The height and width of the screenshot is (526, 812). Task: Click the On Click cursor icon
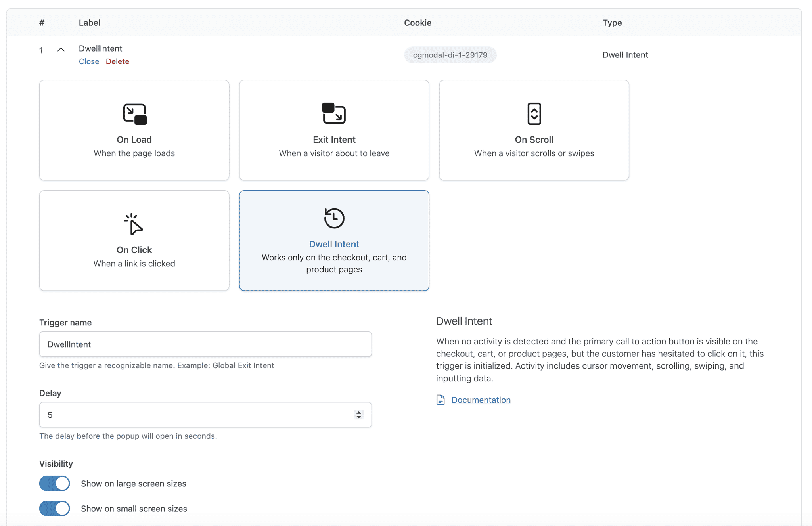(x=134, y=224)
